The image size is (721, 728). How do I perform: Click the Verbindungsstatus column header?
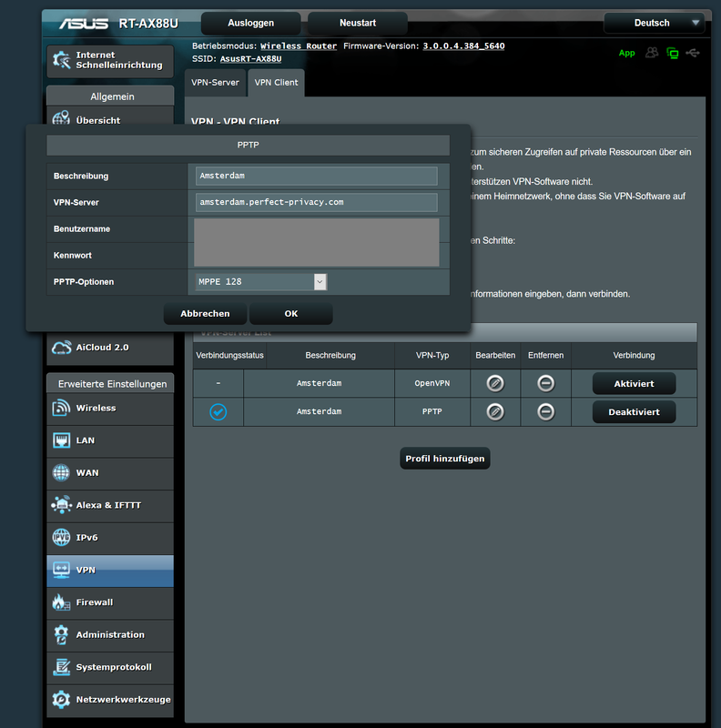click(x=230, y=356)
